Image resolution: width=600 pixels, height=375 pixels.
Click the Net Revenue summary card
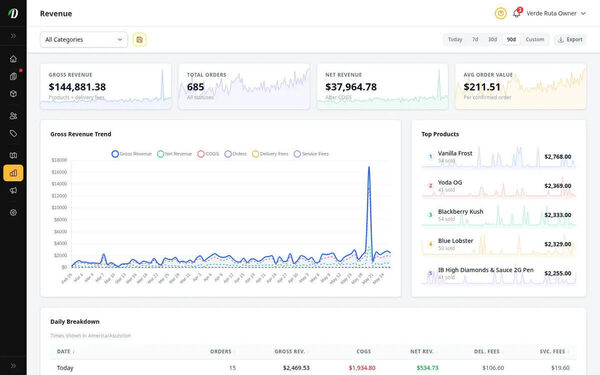pyautogui.click(x=383, y=86)
